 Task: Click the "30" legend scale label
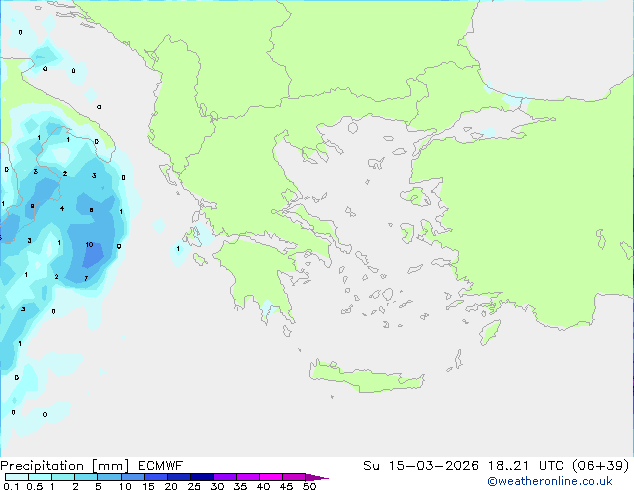click(x=217, y=486)
